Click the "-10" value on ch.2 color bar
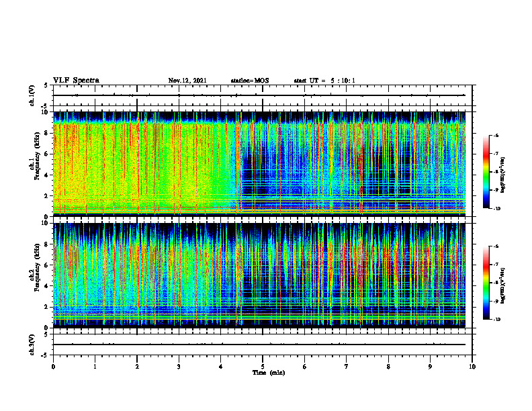This screenshot has width=532, height=411. point(496,319)
